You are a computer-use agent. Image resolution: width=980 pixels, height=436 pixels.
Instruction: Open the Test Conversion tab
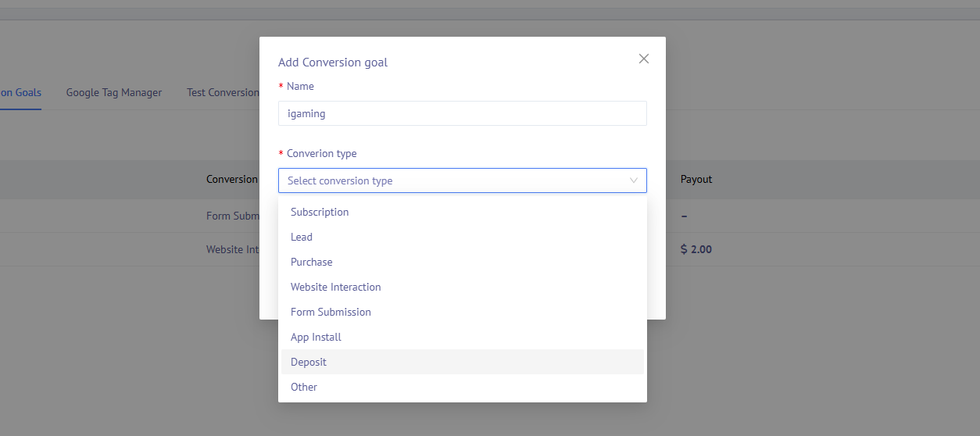pos(223,92)
